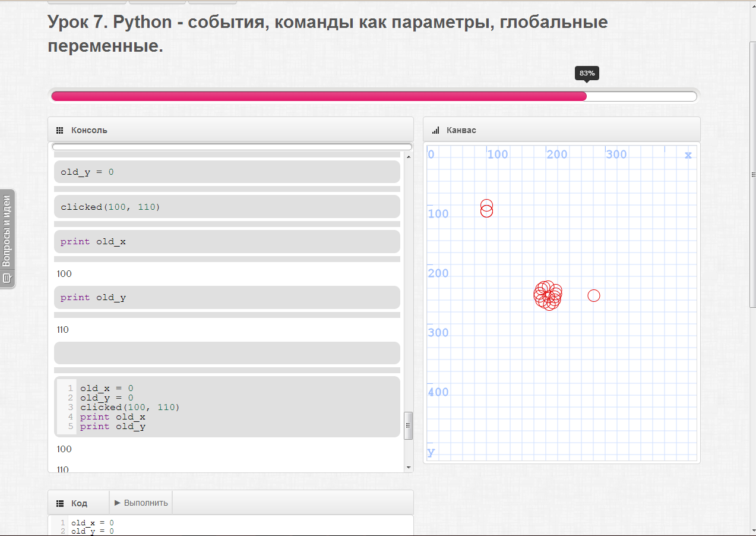Click line 1 "old_x = 0" in the Код editor
The width and height of the screenshot is (756, 536).
pyautogui.click(x=93, y=523)
